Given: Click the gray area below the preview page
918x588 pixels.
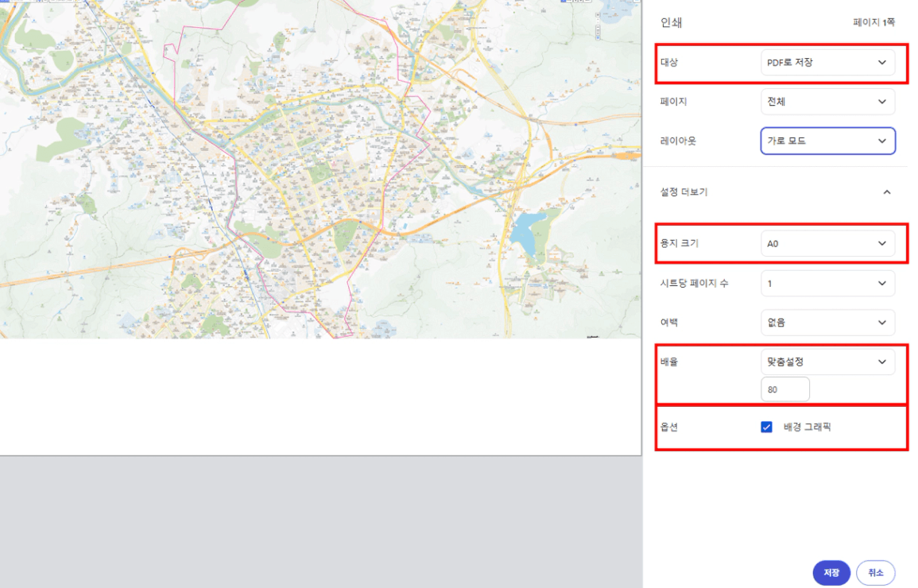Looking at the screenshot, I should 318,520.
